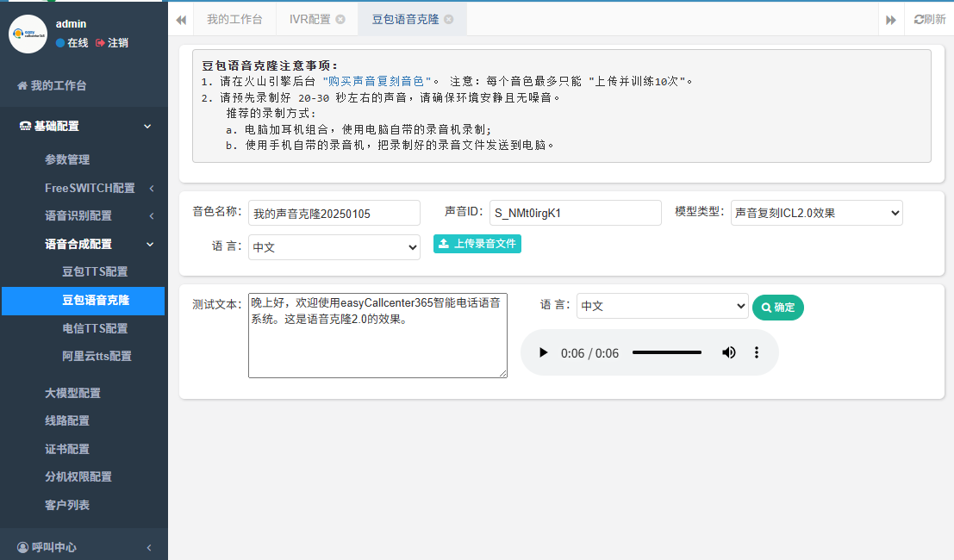Click the admin avatar logo
Viewport: 954px width, 560px height.
pyautogui.click(x=28, y=34)
